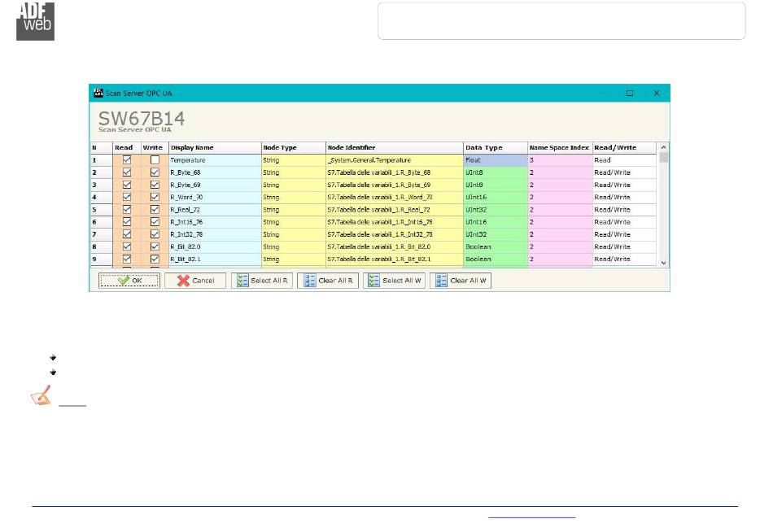Toggle Read checkbox for R_Byte_68
Viewport: 773px width, 532px height.
127,172
